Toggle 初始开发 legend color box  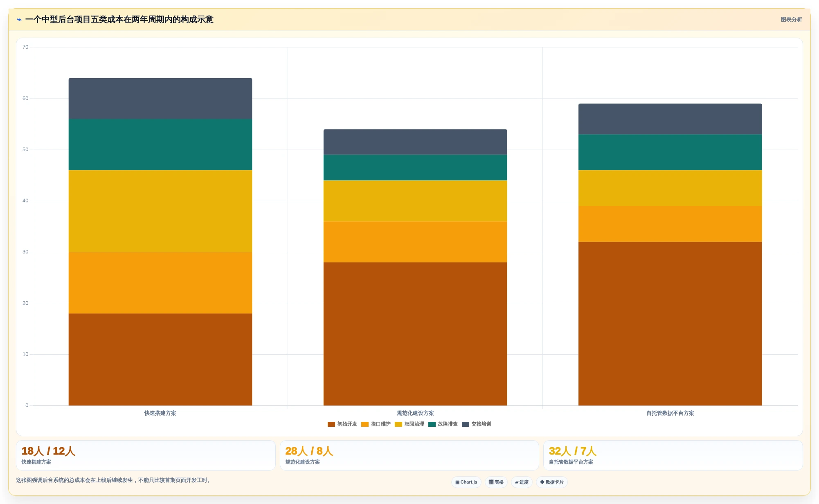[x=331, y=424]
